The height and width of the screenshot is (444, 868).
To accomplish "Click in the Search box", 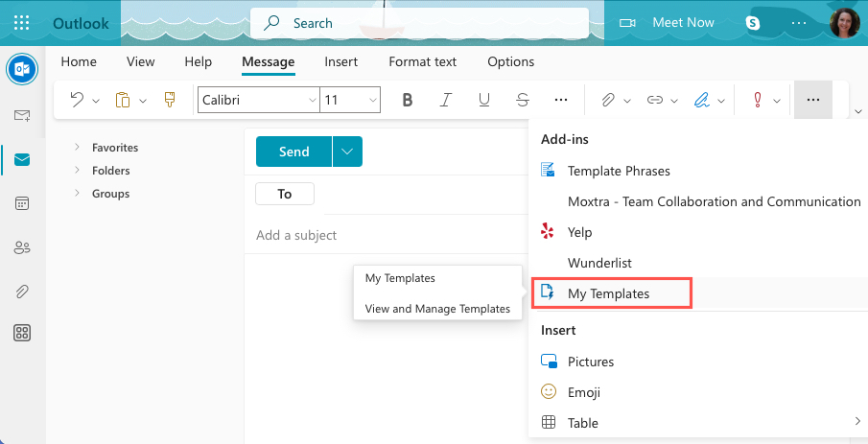I will click(x=419, y=23).
